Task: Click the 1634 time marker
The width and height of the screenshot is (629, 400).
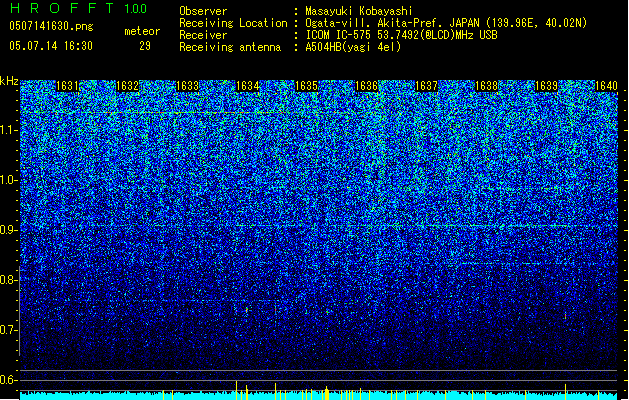Action: (x=247, y=86)
